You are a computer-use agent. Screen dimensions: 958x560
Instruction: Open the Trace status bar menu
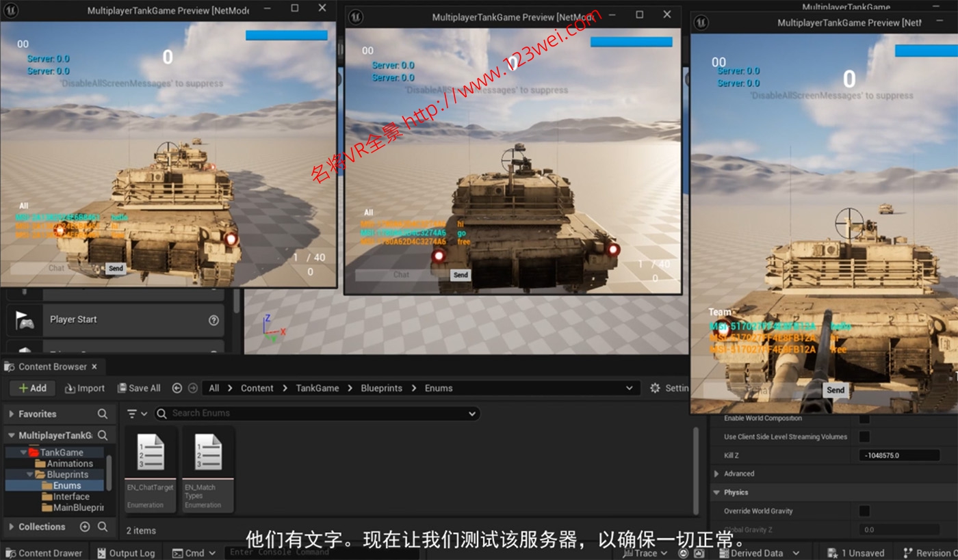coord(644,552)
